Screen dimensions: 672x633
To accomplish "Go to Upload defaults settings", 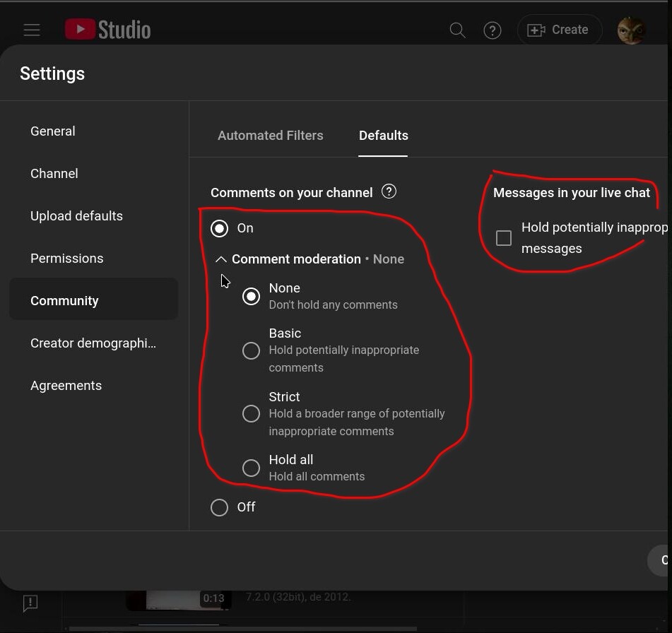I will [76, 216].
